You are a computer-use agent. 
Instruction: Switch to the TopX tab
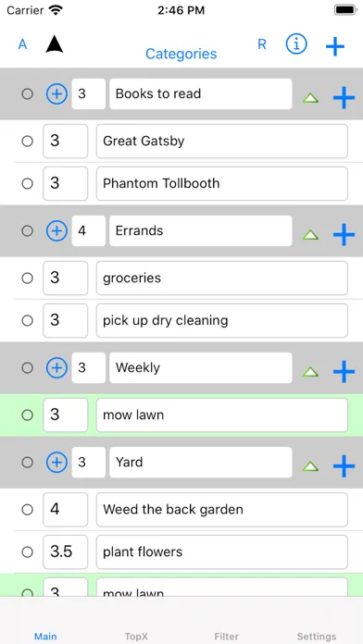coord(136,637)
